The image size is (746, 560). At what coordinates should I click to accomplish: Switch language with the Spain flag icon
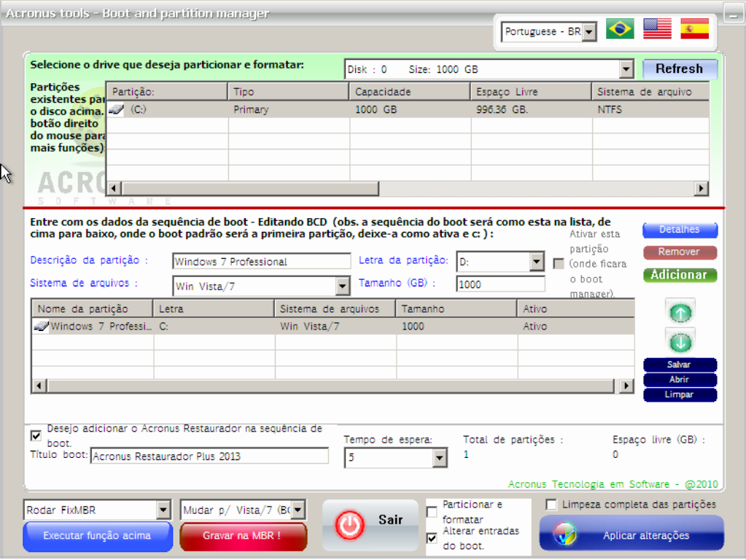tap(695, 29)
